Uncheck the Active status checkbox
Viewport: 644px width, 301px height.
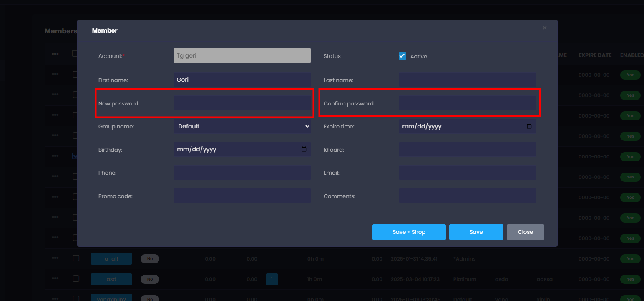point(402,56)
